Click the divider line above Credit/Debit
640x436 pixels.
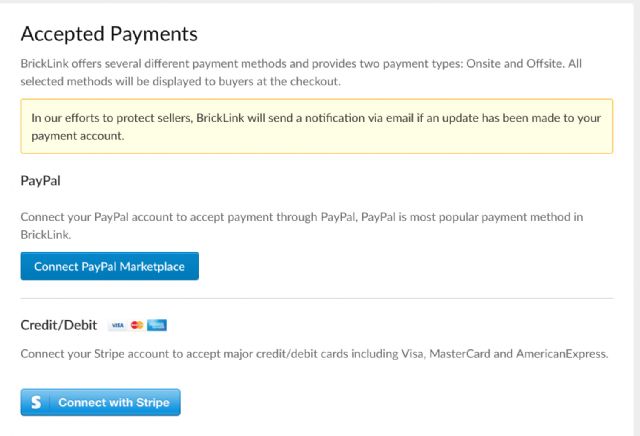pos(316,298)
